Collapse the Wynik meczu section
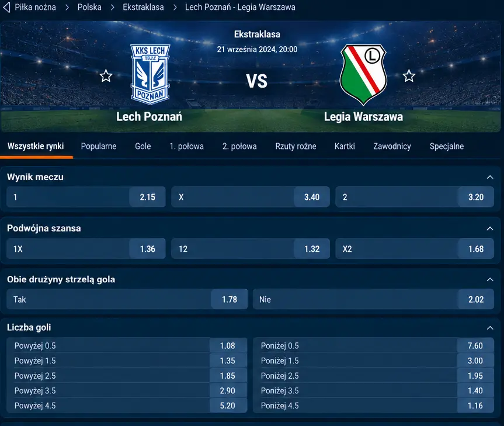504x426 pixels. coord(490,177)
